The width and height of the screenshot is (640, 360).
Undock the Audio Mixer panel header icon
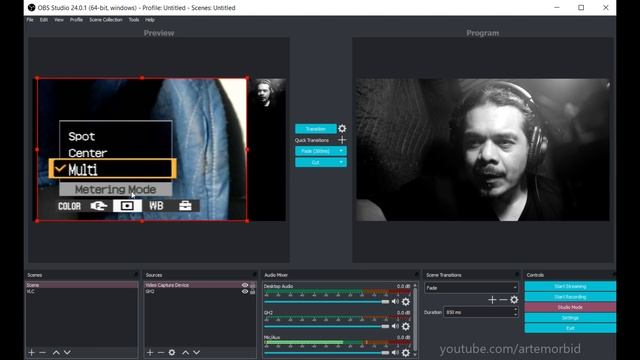(416, 275)
